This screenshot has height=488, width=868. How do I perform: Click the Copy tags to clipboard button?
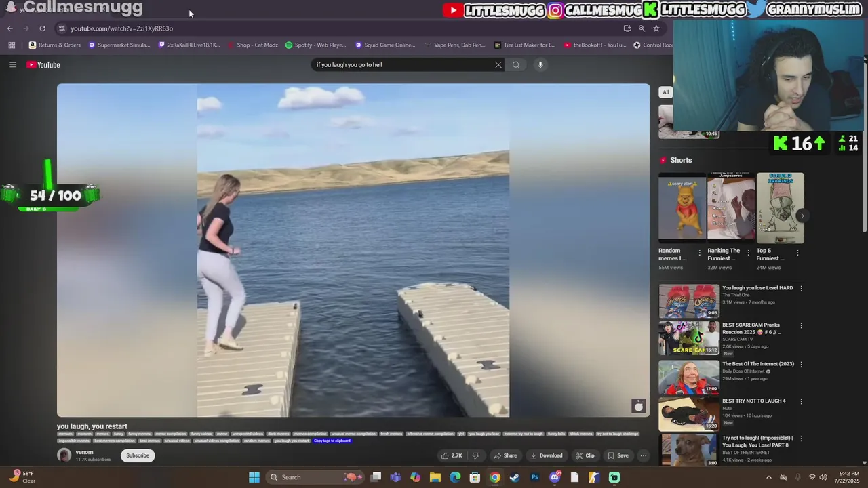point(332,441)
